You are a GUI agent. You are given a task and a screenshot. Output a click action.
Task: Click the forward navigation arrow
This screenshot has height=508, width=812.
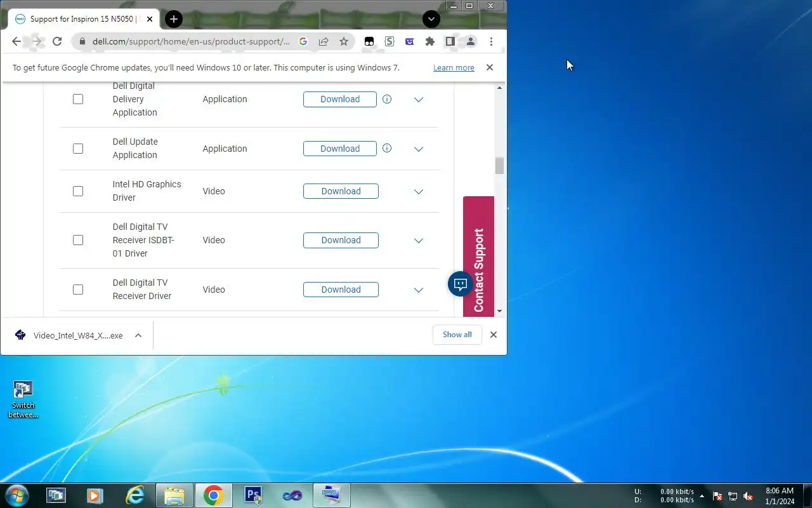(37, 41)
